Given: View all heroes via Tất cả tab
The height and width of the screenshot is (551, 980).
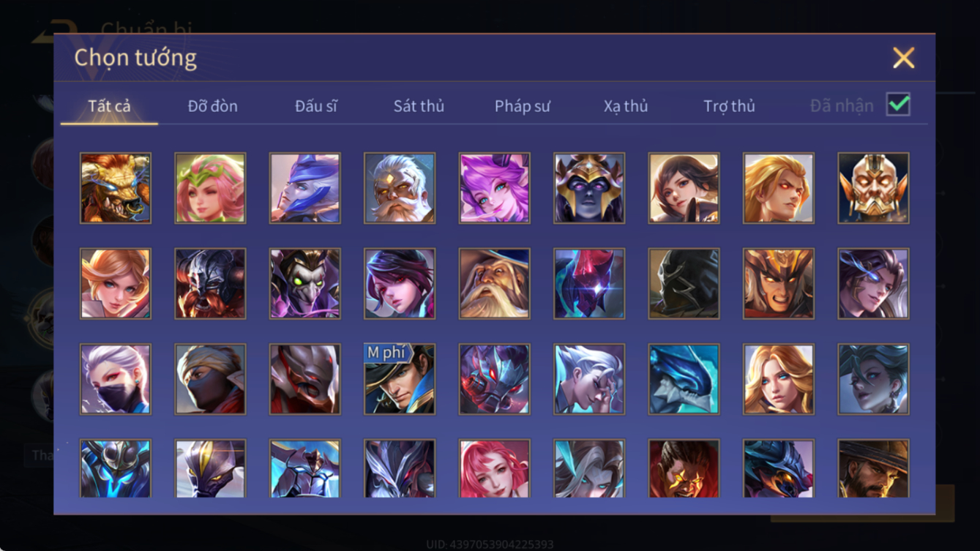Looking at the screenshot, I should (x=109, y=106).
